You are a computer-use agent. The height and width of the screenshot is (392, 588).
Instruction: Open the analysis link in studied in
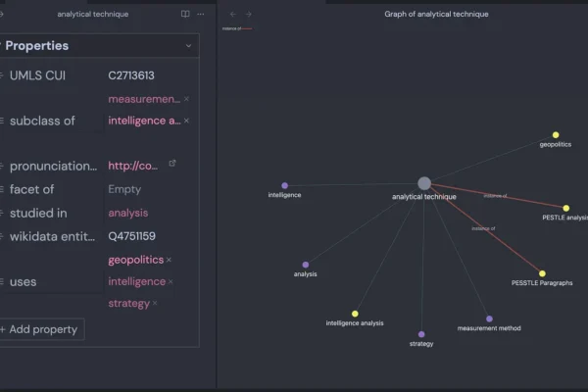[127, 213]
